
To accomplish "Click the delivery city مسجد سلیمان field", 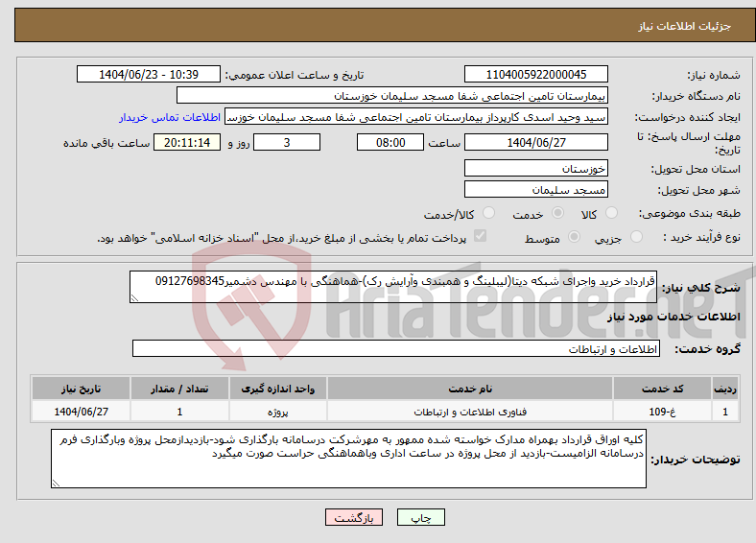I will click(536, 190).
